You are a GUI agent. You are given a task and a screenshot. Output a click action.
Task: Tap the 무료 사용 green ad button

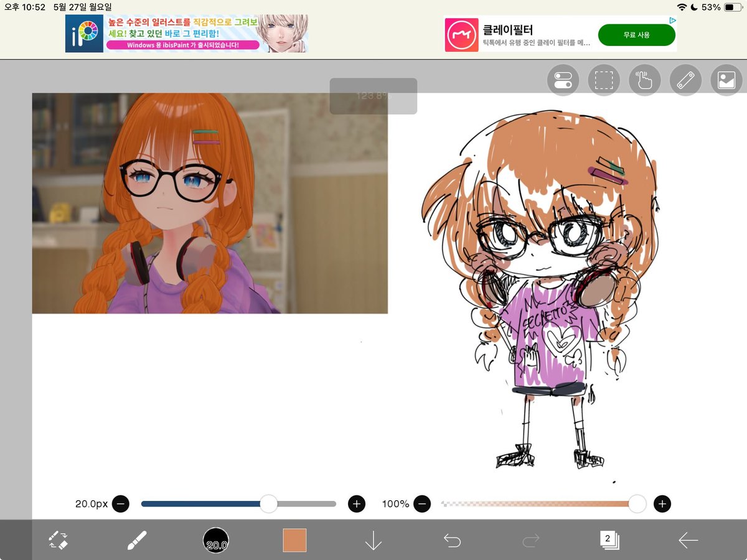click(636, 35)
